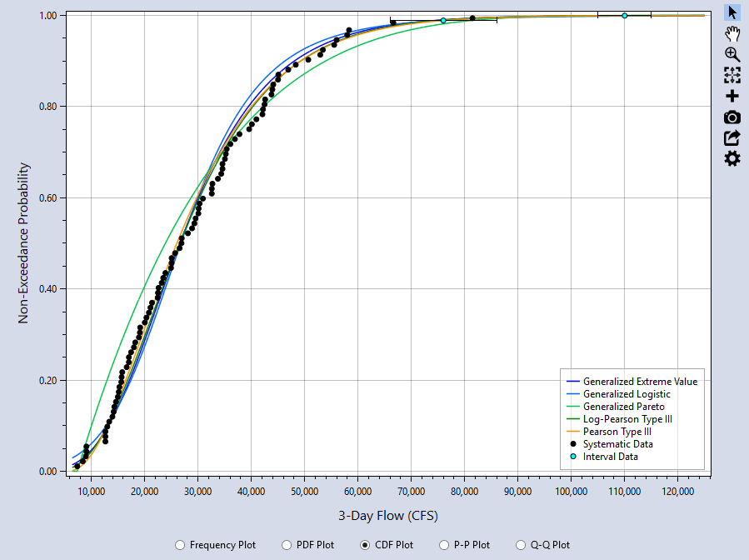Open plot settings via the gear icon
This screenshot has width=749, height=560.
(x=731, y=157)
